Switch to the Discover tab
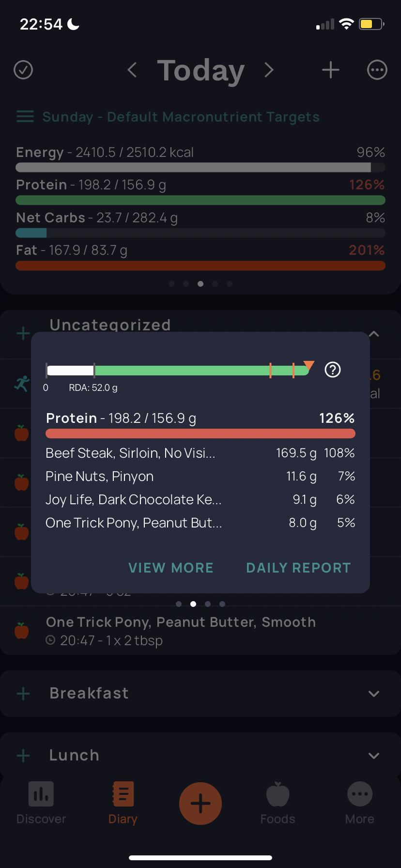Image resolution: width=401 pixels, height=868 pixels. pos(41,803)
